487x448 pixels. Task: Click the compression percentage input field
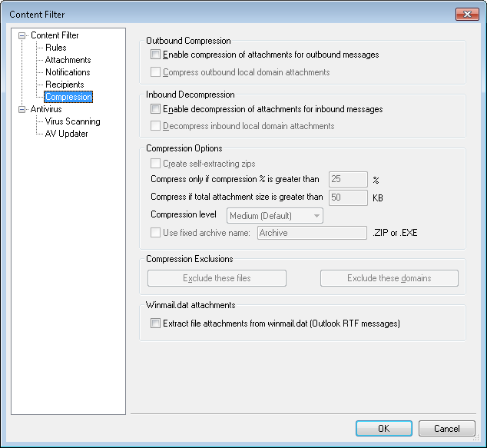click(348, 179)
